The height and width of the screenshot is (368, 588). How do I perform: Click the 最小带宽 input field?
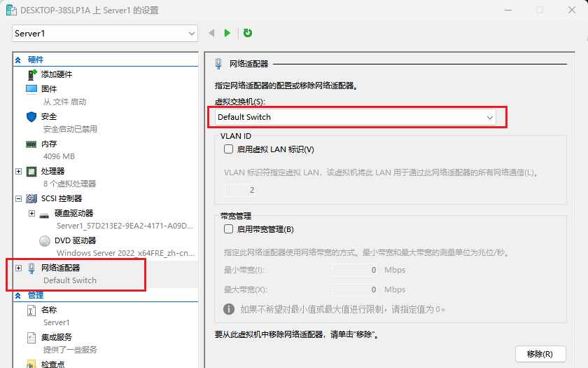(x=354, y=270)
